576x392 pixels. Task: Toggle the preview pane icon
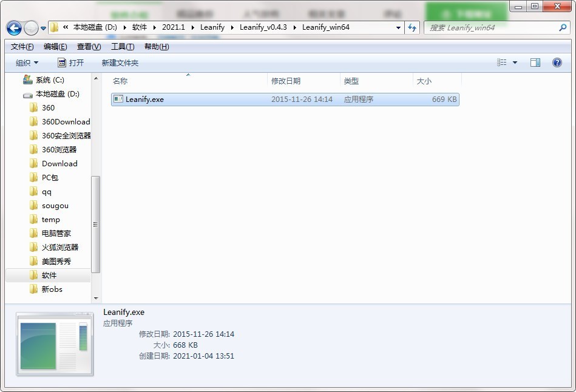[535, 63]
